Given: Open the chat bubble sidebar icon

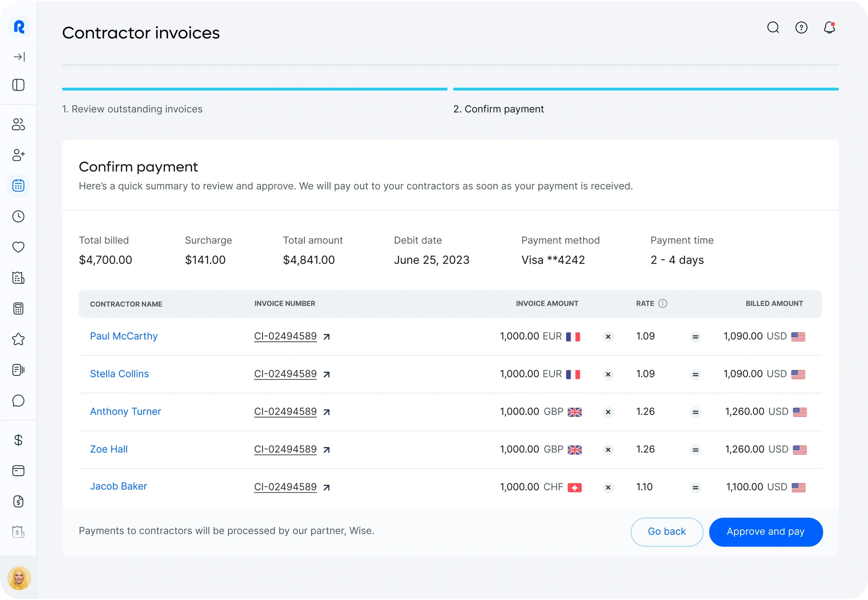Looking at the screenshot, I should pyautogui.click(x=18, y=400).
